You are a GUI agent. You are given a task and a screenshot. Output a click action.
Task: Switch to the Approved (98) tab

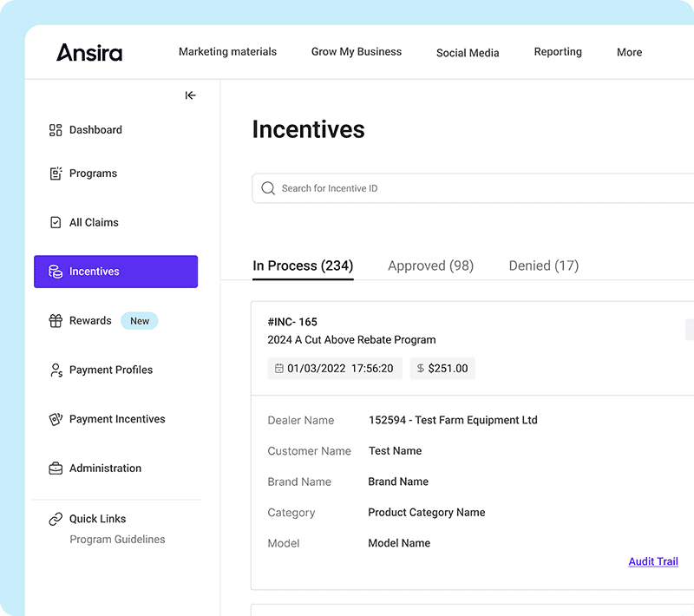click(x=430, y=265)
